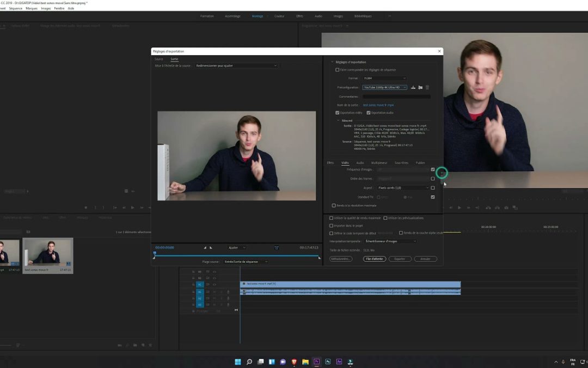Open the Format dropdown showing H.264

pyautogui.click(x=384, y=78)
